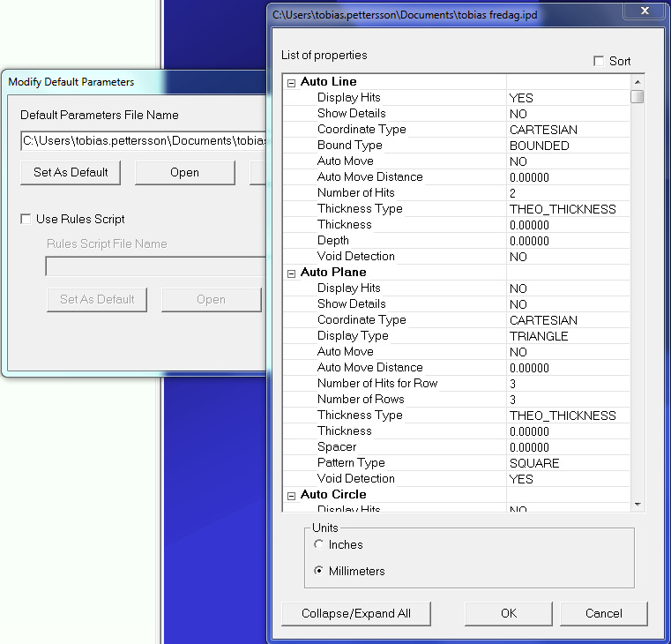Click the Default Parameters File Name field
671x644 pixels.
pos(144,141)
